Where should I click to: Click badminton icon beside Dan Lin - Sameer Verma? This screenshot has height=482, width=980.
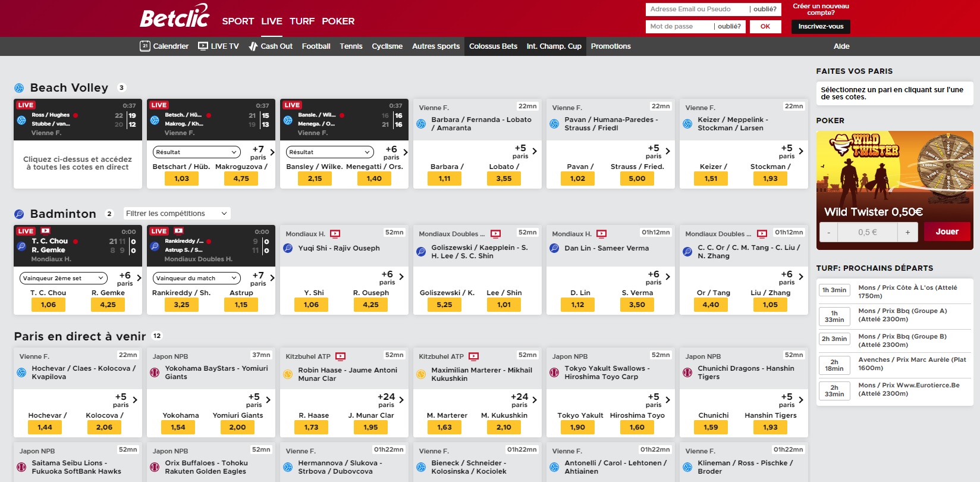click(554, 248)
